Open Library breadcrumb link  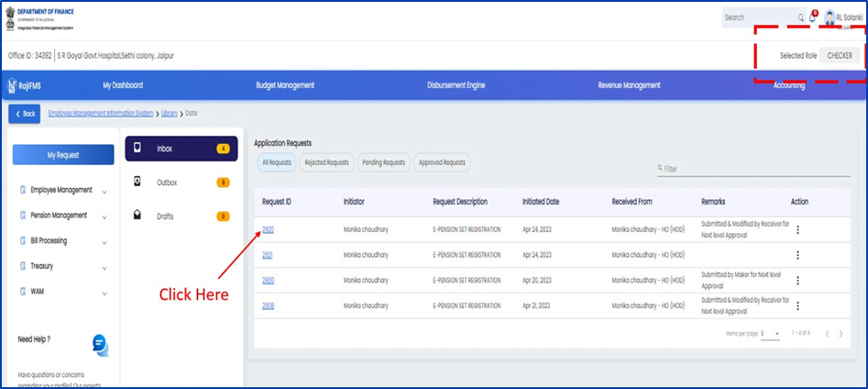click(x=170, y=113)
